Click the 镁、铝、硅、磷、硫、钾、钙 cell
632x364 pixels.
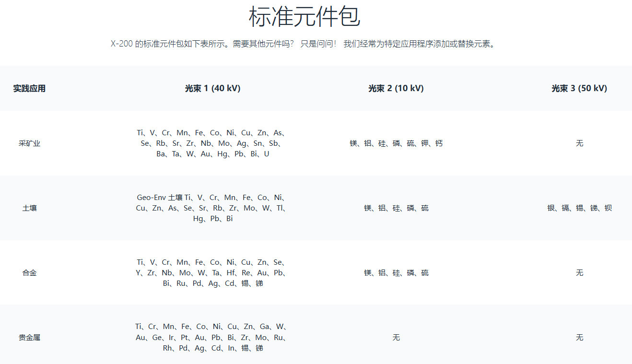[396, 143]
